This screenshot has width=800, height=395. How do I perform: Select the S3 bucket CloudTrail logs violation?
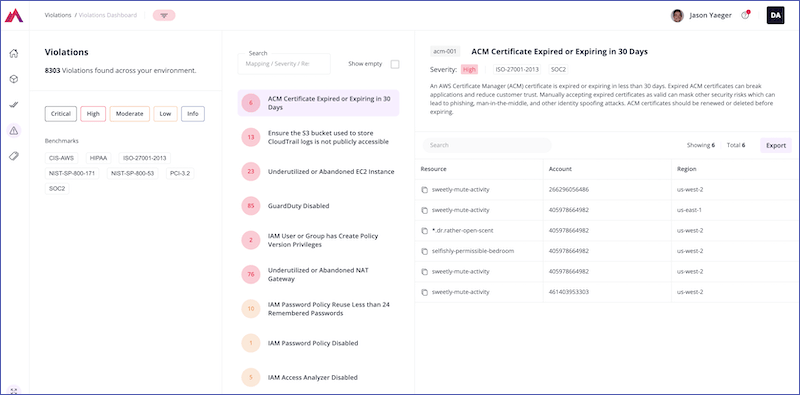pyautogui.click(x=318, y=137)
